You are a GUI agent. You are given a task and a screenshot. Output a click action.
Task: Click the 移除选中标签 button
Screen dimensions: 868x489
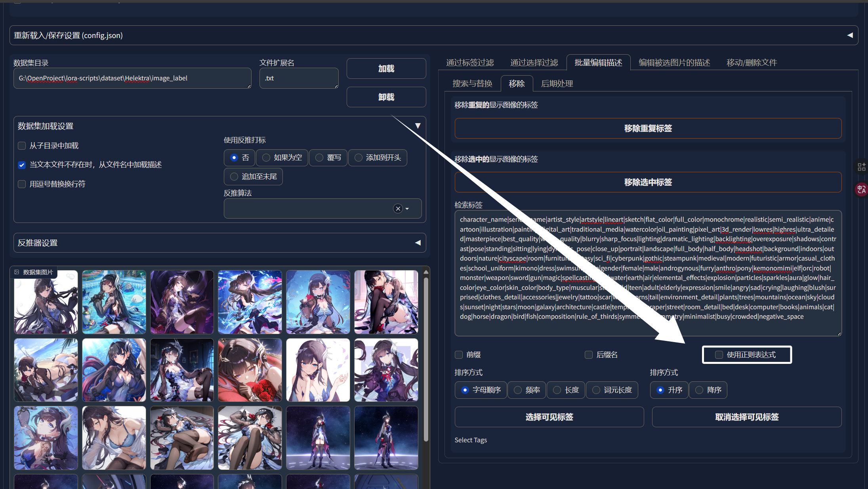[648, 182]
